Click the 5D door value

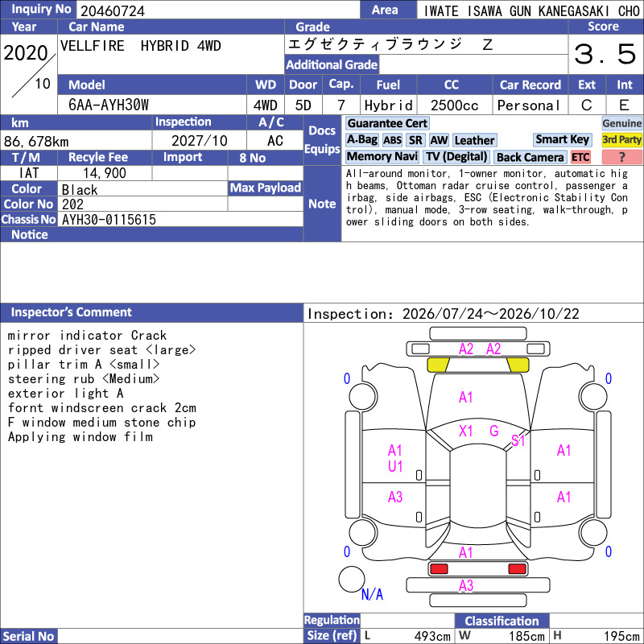303,105
